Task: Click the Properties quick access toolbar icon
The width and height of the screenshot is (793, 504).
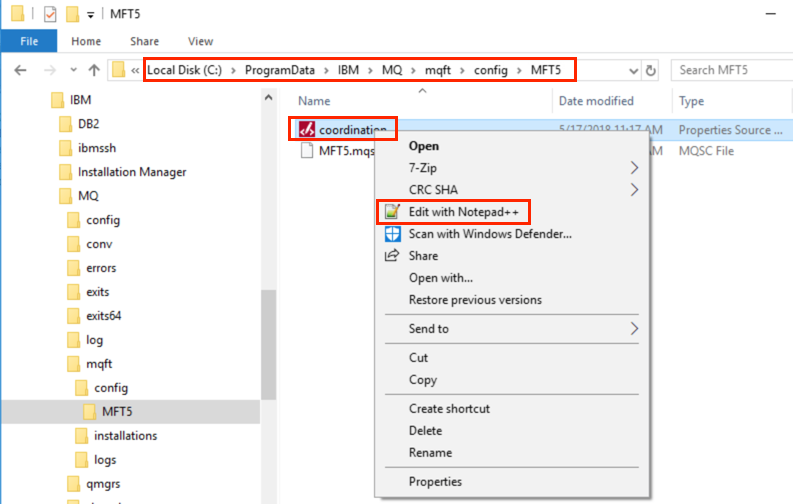Action: [50, 14]
